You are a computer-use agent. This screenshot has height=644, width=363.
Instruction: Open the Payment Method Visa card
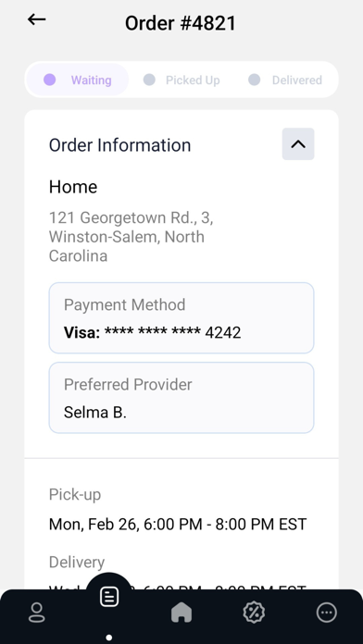pos(181,318)
